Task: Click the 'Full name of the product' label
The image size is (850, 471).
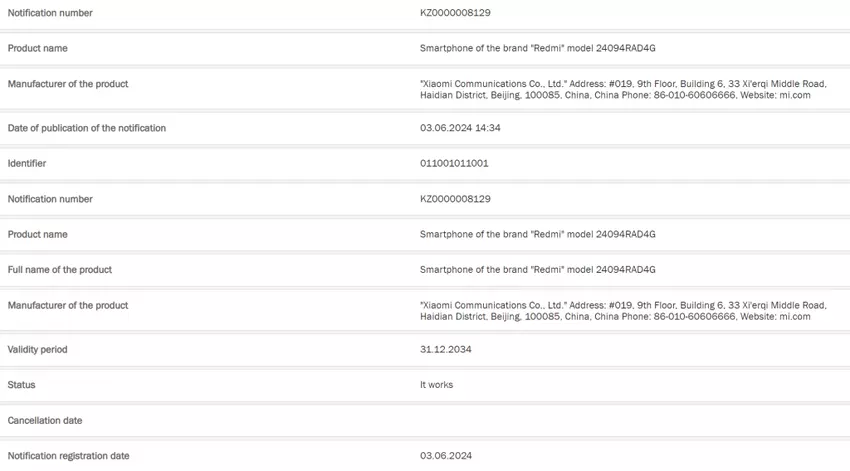Action: click(60, 270)
